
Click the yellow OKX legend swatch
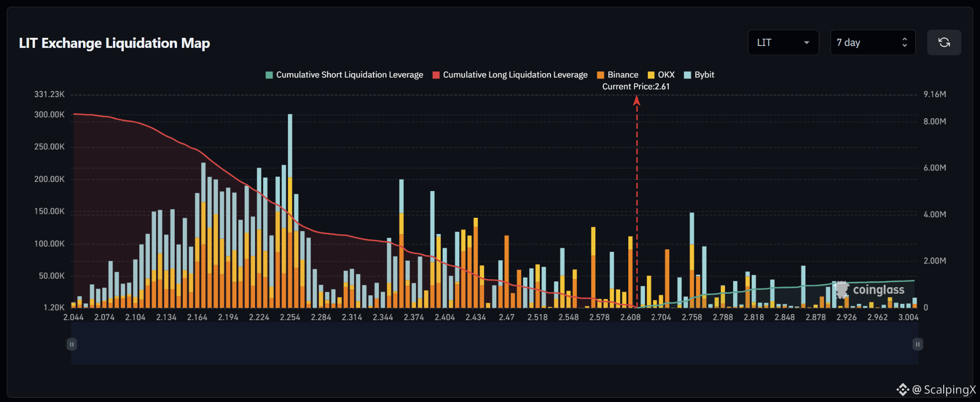[x=651, y=75]
